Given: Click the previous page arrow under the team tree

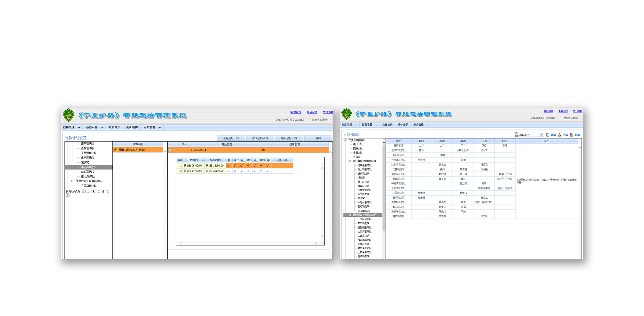Looking at the screenshot, I should pyautogui.click(x=84, y=191).
